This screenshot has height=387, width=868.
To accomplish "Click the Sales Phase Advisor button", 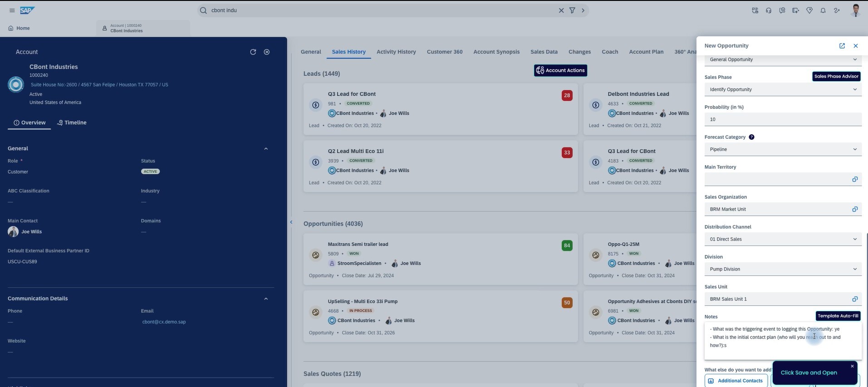I will [836, 76].
